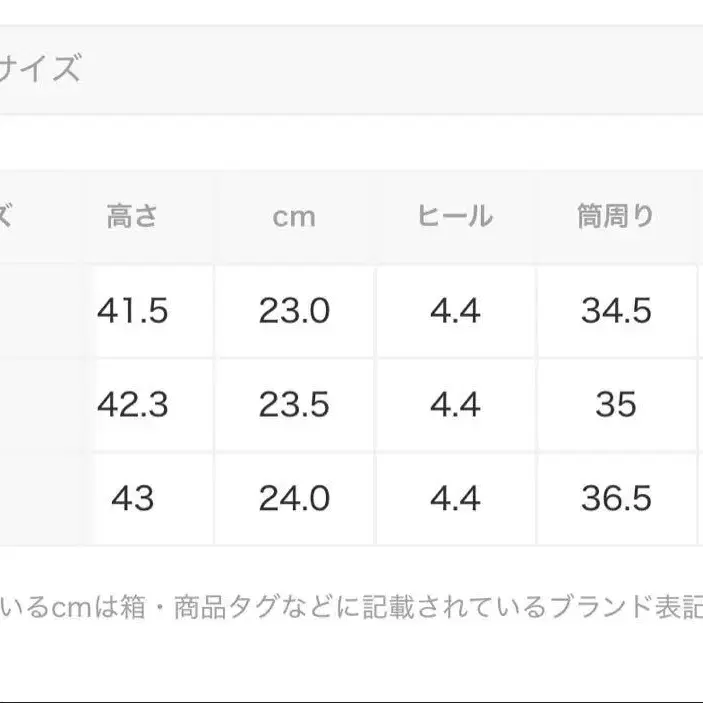703x703 pixels.
Task: Click the 筒周り column header
Action: click(616, 216)
